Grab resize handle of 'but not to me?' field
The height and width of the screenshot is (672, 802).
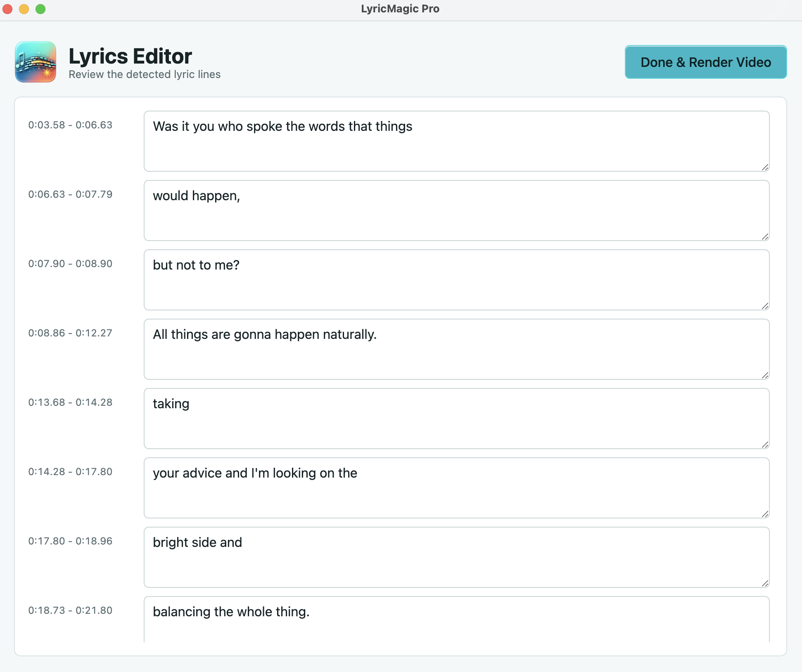[765, 306]
